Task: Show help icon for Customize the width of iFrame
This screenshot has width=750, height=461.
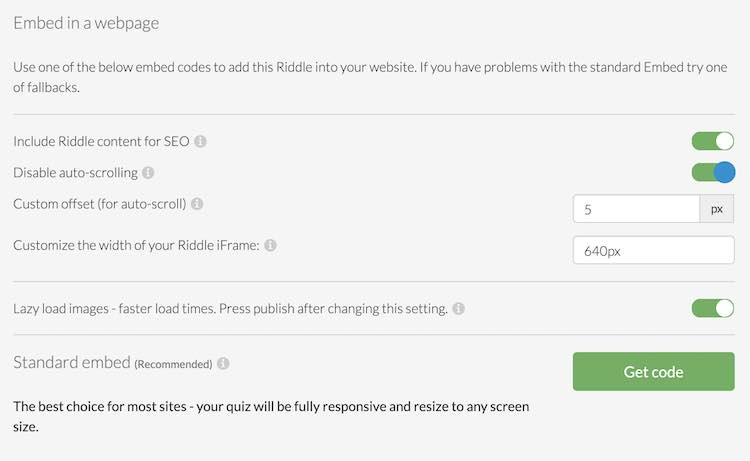Action: (270, 245)
